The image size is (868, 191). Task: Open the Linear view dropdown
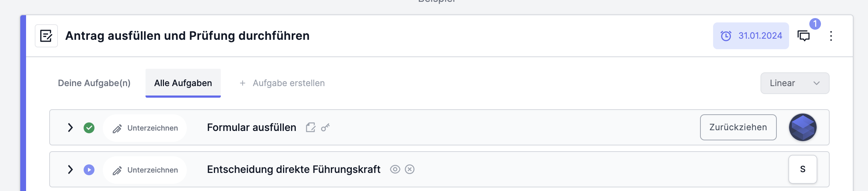click(795, 83)
